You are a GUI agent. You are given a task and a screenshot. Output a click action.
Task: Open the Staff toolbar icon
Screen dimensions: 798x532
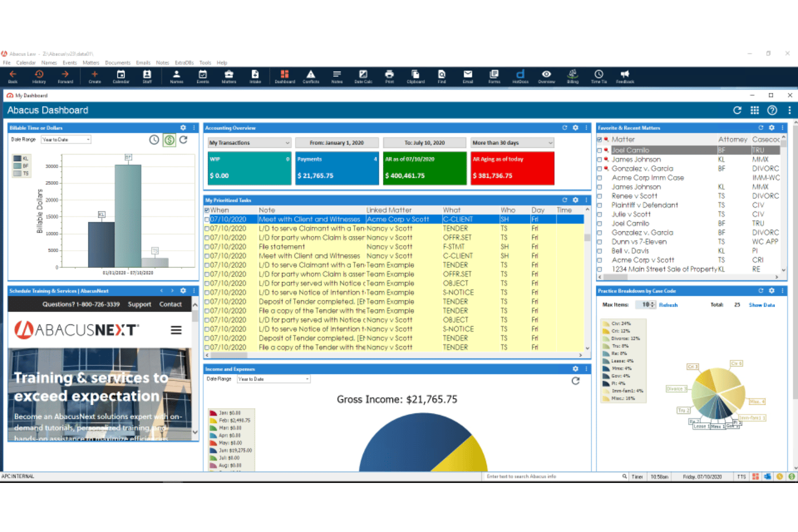(x=147, y=77)
